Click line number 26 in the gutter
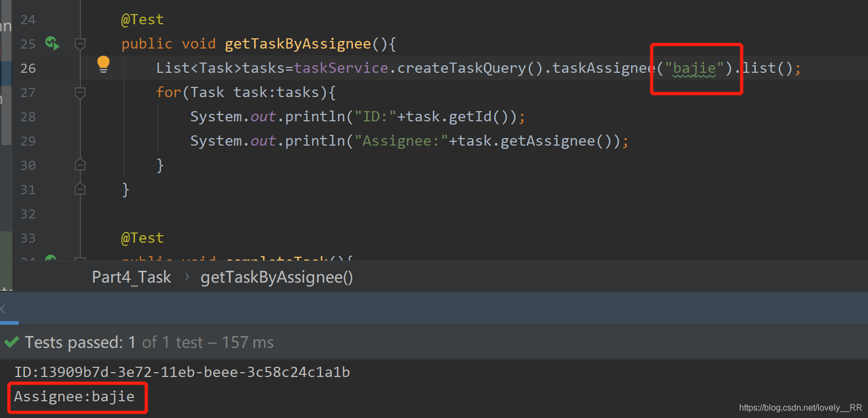Image resolution: width=868 pixels, height=418 pixels. [x=28, y=68]
